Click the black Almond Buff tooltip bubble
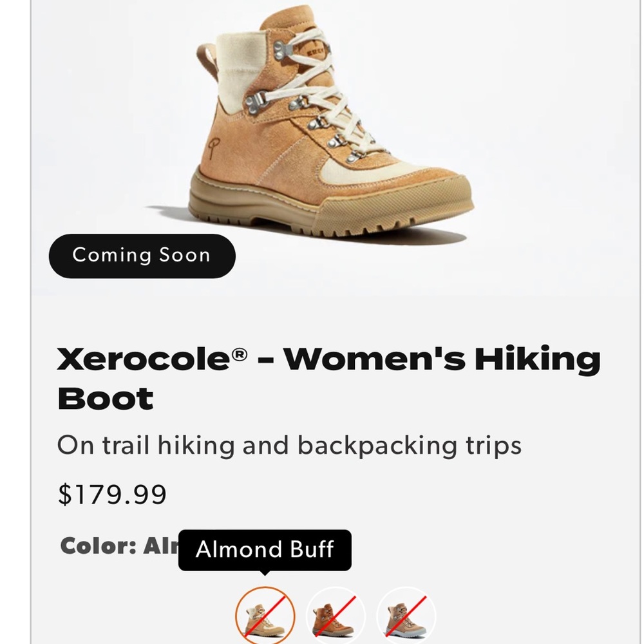This screenshot has height=644, width=644. coord(265,550)
